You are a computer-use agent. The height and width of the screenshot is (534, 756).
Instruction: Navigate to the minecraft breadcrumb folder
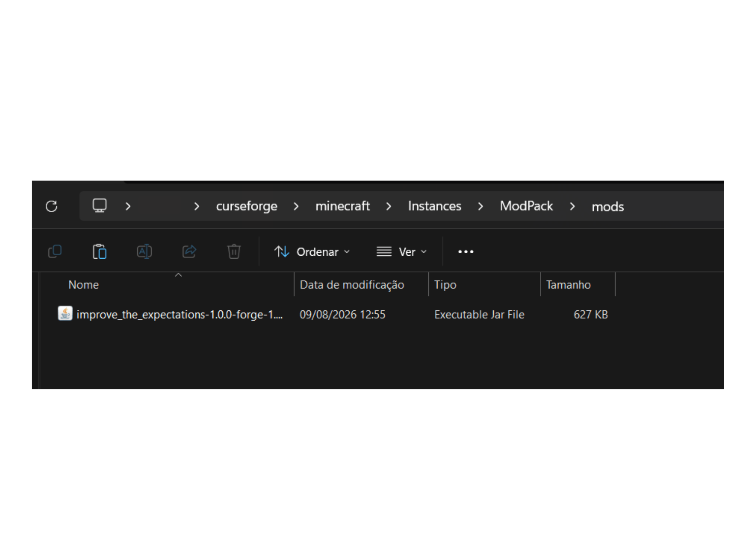(x=342, y=206)
